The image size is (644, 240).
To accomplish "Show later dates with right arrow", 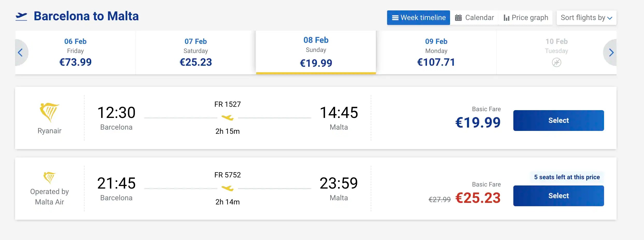I will point(611,52).
